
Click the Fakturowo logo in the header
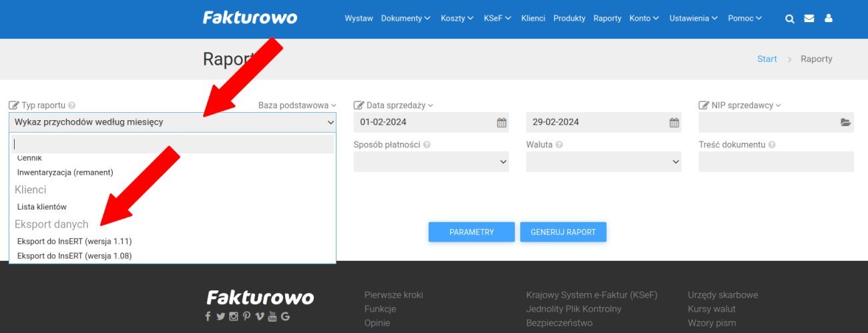(x=250, y=18)
